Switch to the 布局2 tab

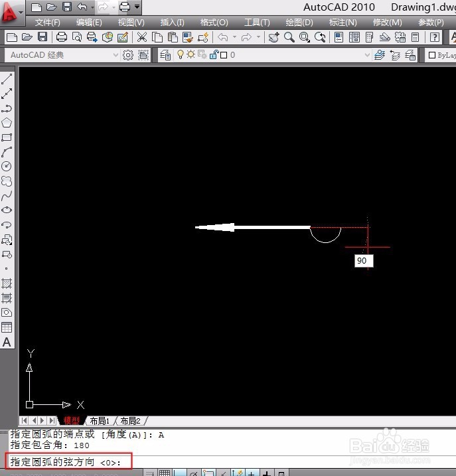[131, 421]
